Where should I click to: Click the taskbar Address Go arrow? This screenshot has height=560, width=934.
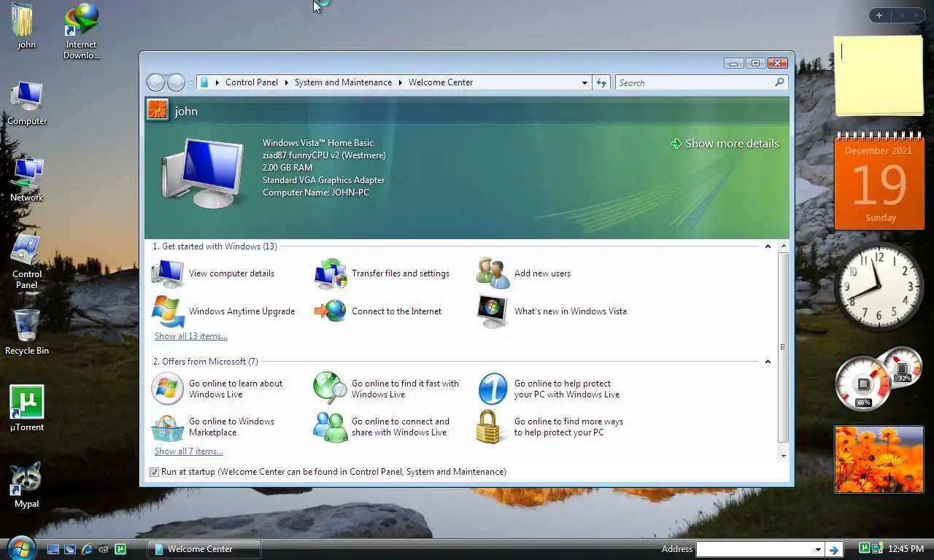click(x=834, y=549)
